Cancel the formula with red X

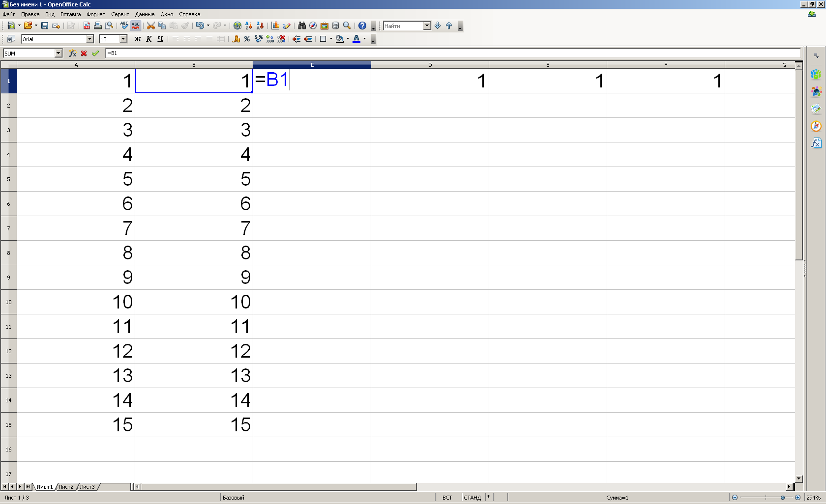[x=84, y=54]
